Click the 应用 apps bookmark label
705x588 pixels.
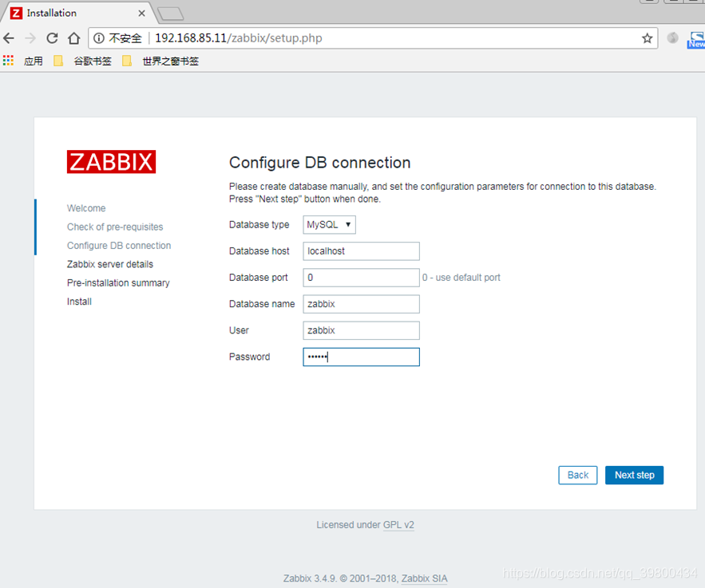point(34,61)
